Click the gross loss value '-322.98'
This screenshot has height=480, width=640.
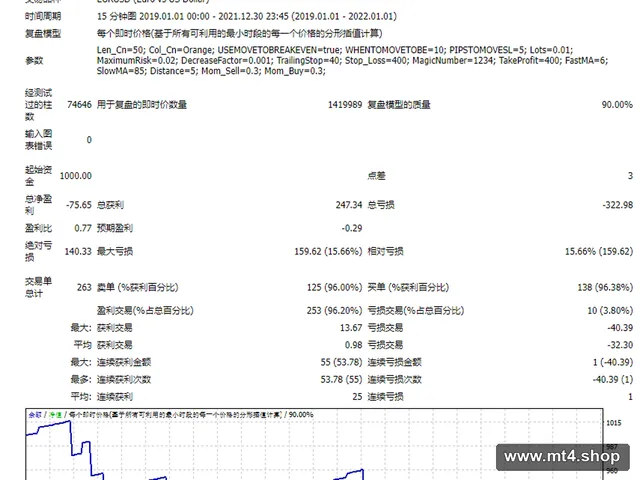click(x=618, y=204)
